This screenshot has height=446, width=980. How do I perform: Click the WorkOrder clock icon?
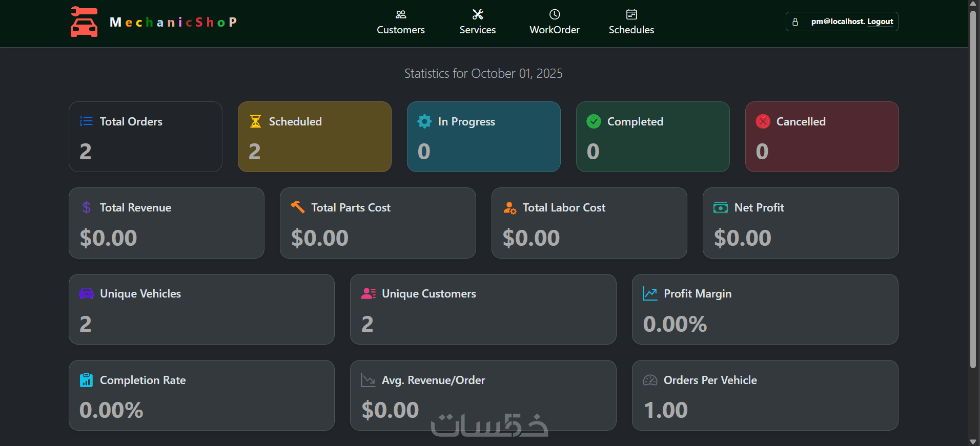coord(555,14)
